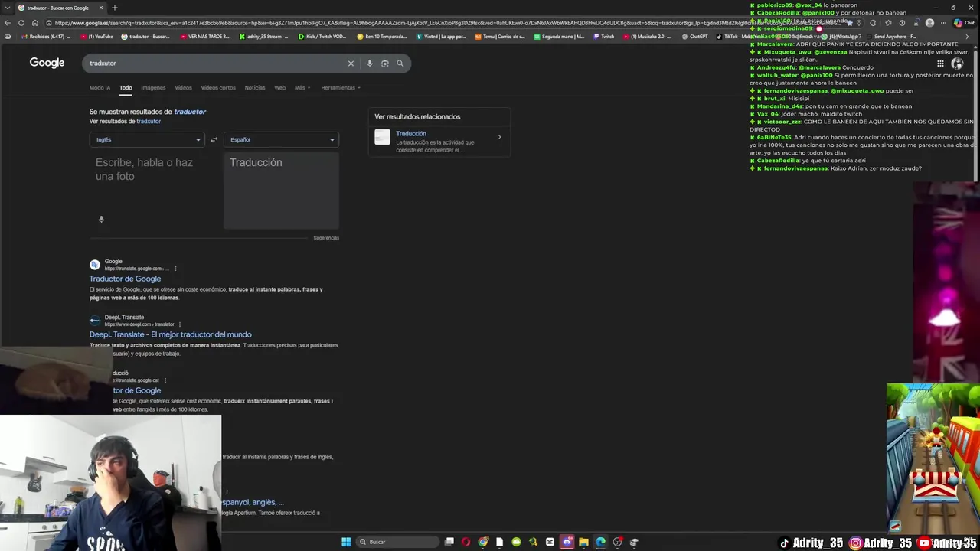Screen dimensions: 980x551
Task: Clear the Google search box
Action: (351, 64)
